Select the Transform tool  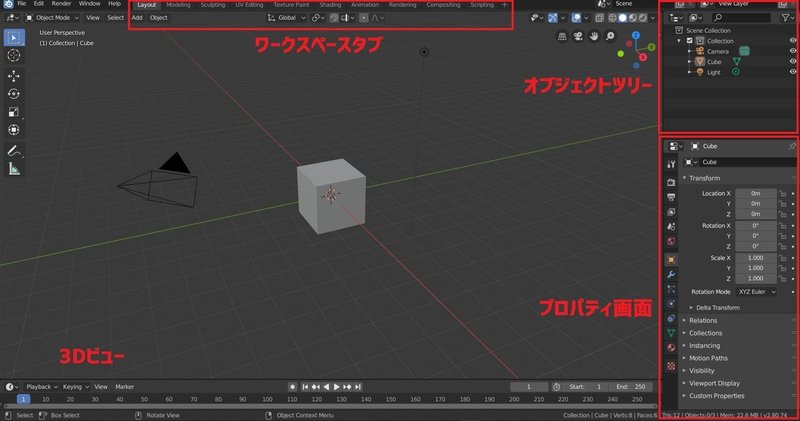[14, 130]
